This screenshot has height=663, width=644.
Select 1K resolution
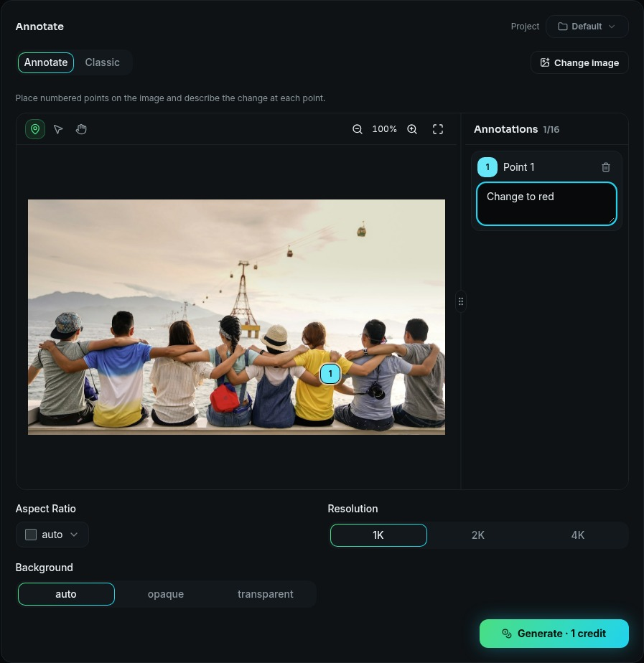378,535
